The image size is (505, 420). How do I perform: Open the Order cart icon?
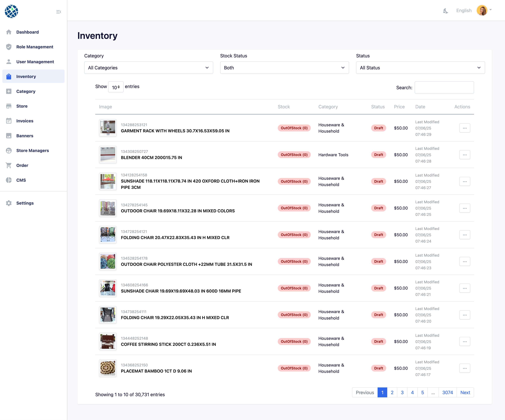click(9, 165)
